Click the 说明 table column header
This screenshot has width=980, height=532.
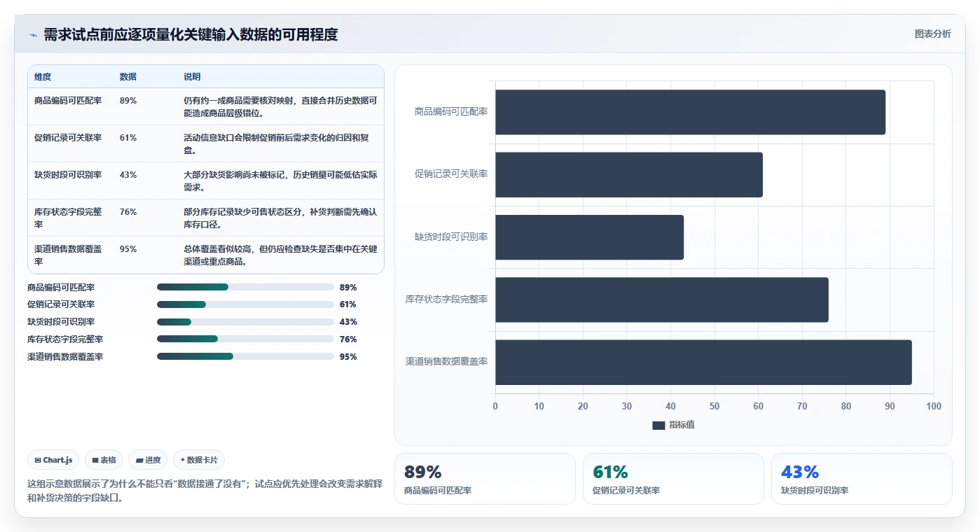click(192, 77)
